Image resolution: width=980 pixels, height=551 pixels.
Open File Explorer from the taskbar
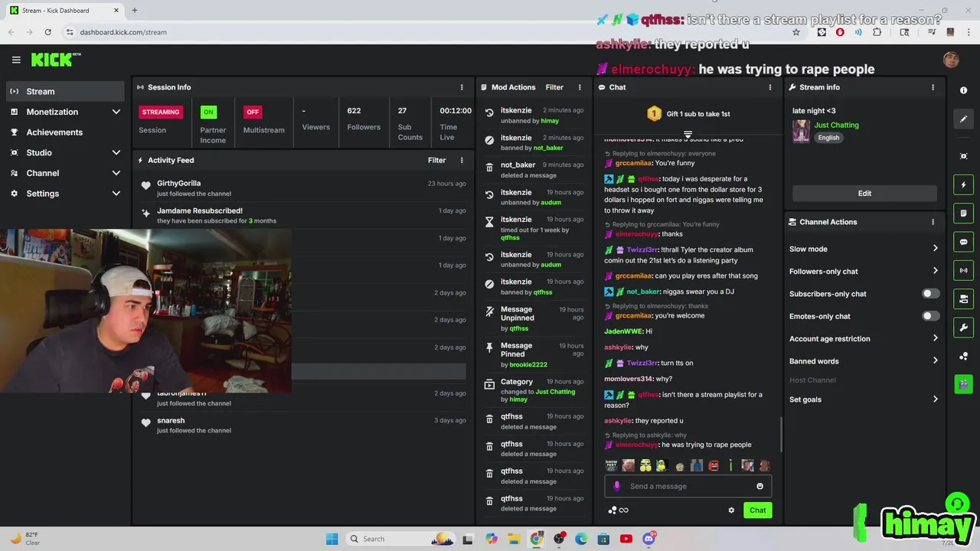pyautogui.click(x=514, y=539)
